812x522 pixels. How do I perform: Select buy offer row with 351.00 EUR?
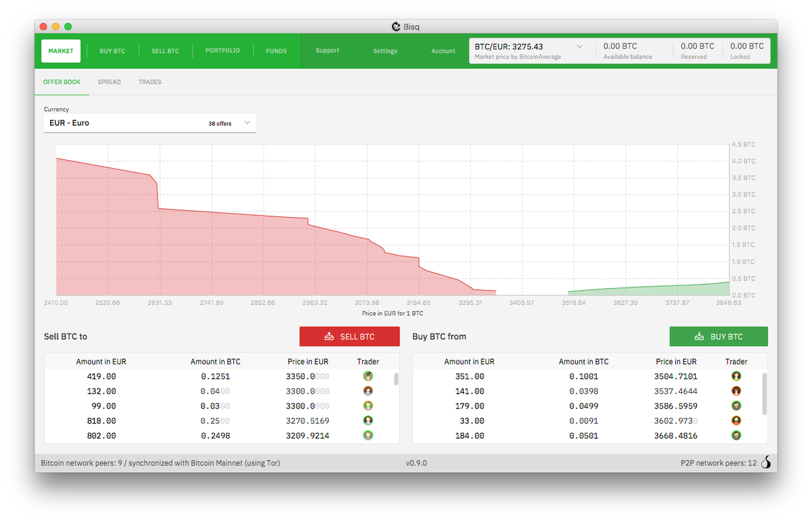[x=587, y=376]
